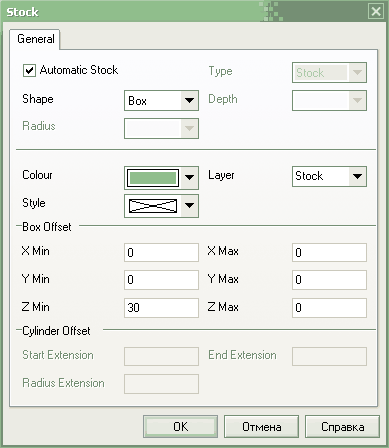Click the Radius Extension field

pyautogui.click(x=161, y=384)
